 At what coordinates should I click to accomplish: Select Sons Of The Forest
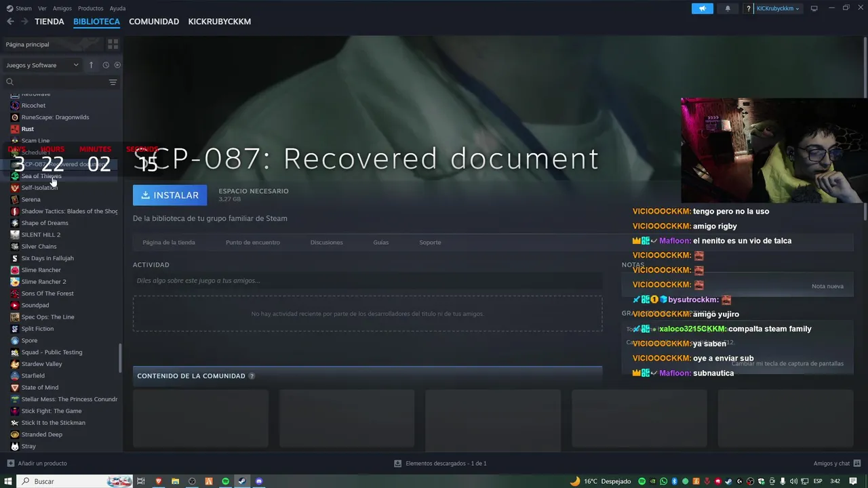point(47,293)
